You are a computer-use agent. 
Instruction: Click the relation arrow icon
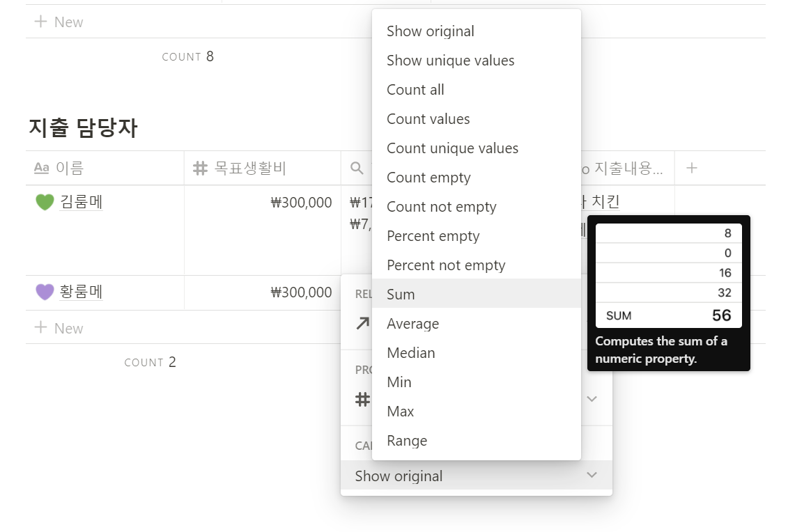click(x=362, y=324)
